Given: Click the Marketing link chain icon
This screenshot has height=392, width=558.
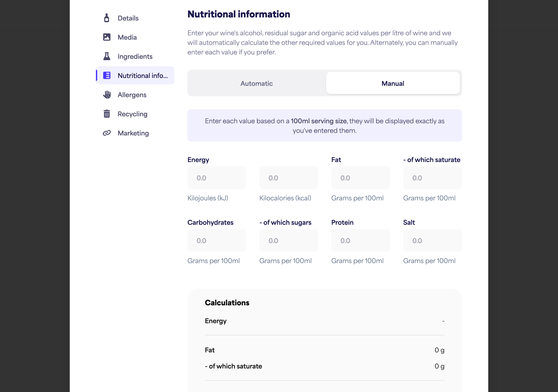Looking at the screenshot, I should (107, 133).
